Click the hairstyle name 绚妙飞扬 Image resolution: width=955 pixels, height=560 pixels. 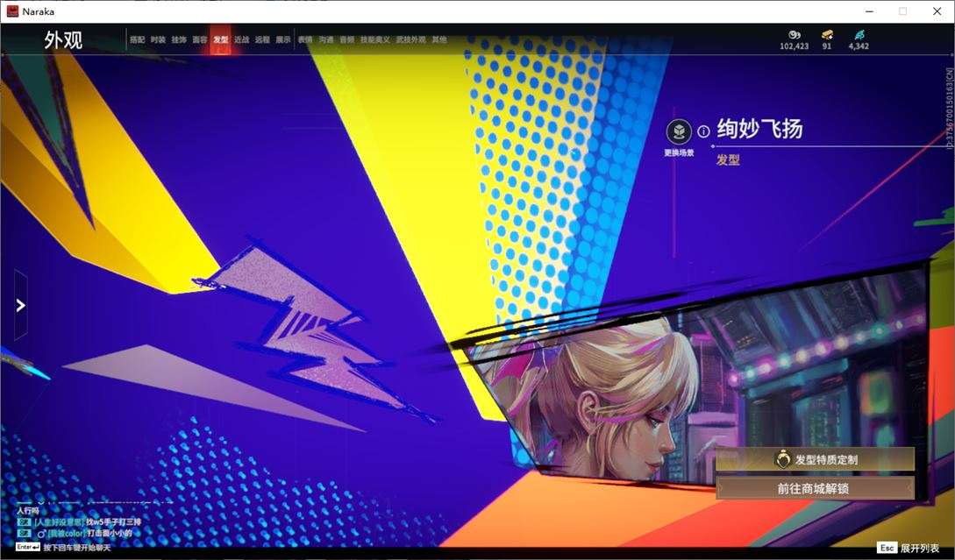pyautogui.click(x=759, y=129)
